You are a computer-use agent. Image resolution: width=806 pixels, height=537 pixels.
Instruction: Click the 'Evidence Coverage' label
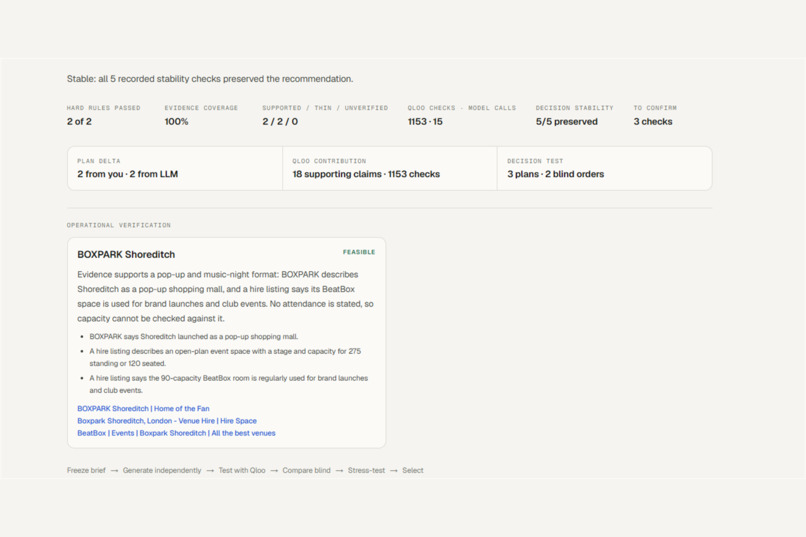coord(201,108)
